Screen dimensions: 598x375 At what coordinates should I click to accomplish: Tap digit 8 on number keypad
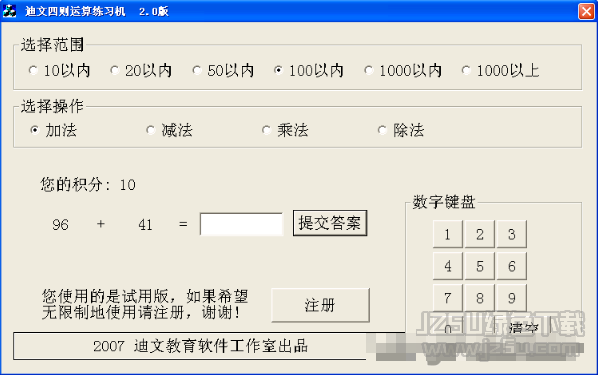(480, 298)
